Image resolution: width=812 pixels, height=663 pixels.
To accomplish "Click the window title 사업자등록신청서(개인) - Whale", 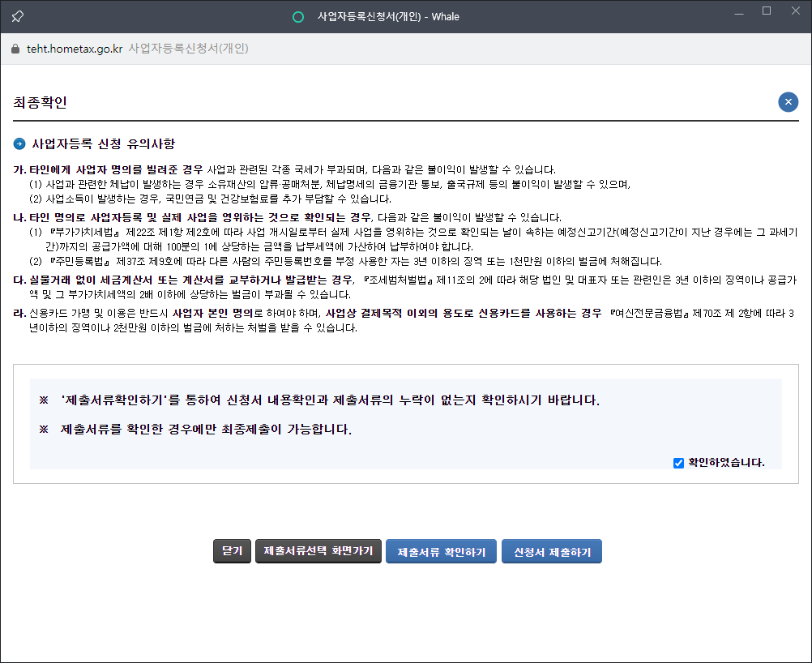I will [388, 16].
